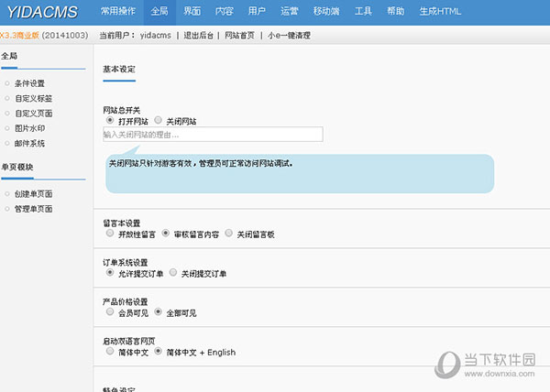
Task: Select the 全局 top menu tab
Action: coord(159,11)
